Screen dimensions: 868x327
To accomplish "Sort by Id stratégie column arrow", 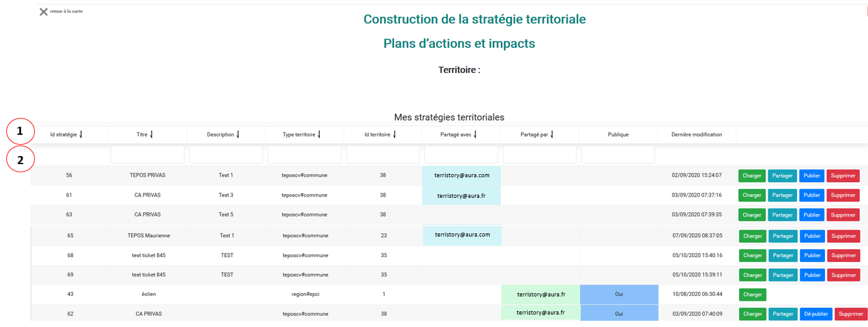I will [x=81, y=135].
